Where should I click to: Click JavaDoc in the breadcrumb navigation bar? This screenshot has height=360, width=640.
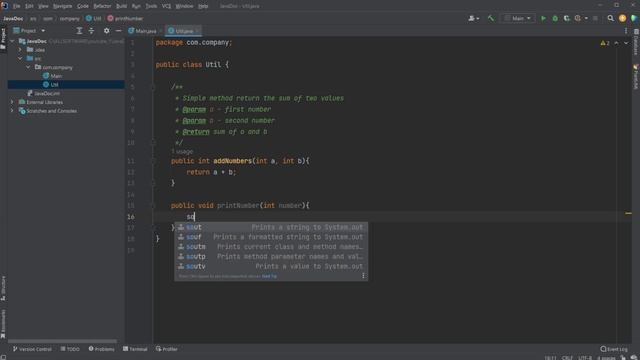(x=13, y=18)
